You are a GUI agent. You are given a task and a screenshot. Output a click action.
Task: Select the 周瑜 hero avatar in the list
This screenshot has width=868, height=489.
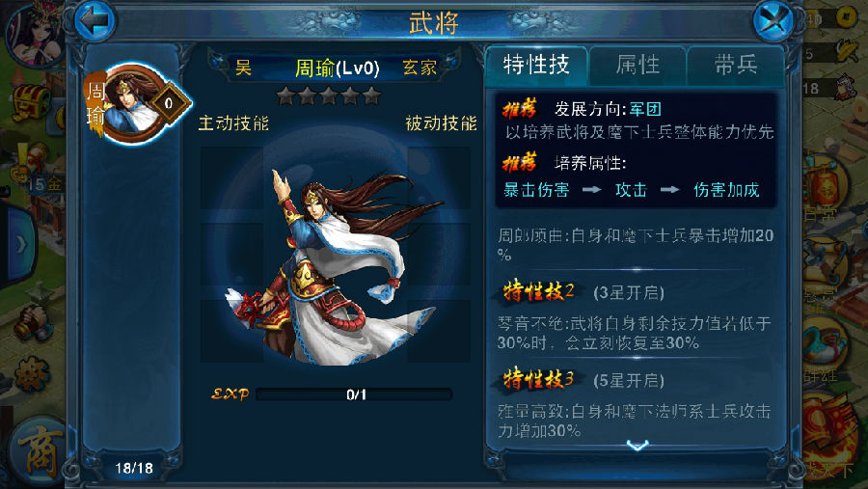137,104
